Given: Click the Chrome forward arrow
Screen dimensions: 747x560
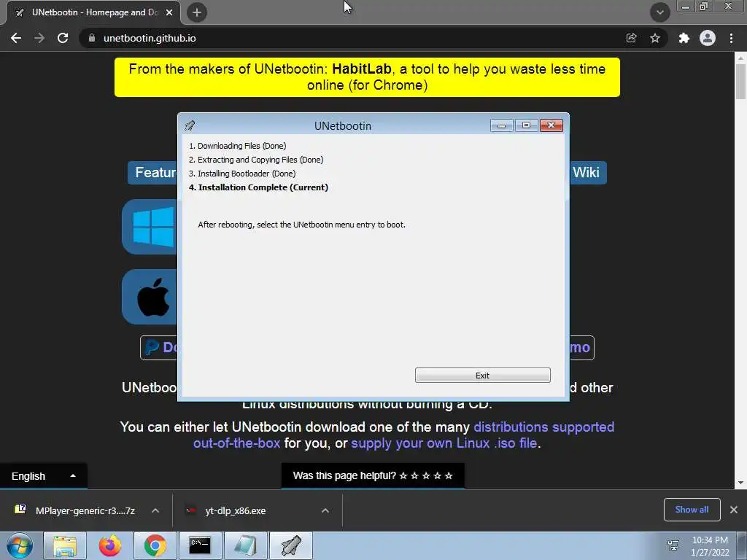Looking at the screenshot, I should coord(39,38).
